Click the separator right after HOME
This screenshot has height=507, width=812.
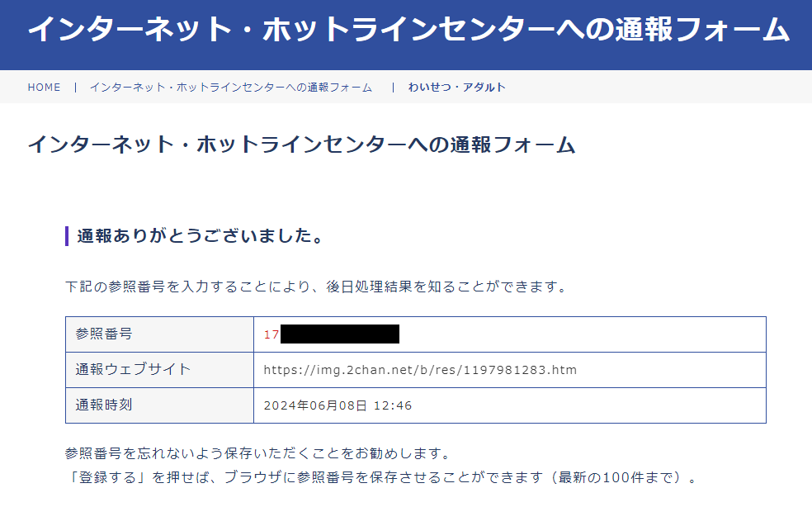(x=75, y=87)
